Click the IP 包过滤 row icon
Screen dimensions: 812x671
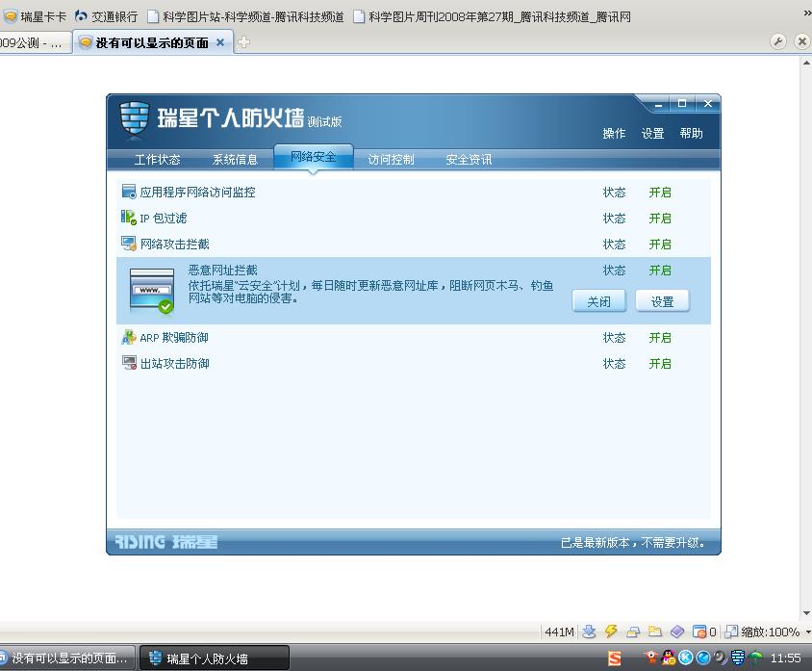point(128,218)
